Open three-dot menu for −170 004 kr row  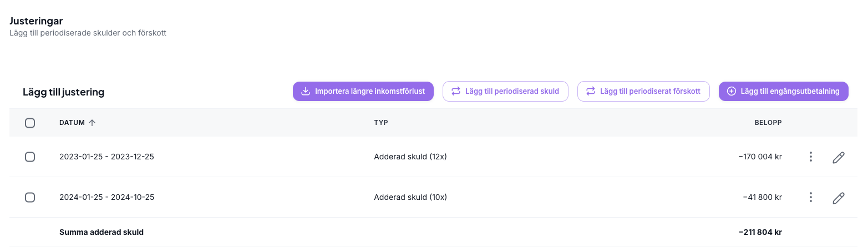811,157
